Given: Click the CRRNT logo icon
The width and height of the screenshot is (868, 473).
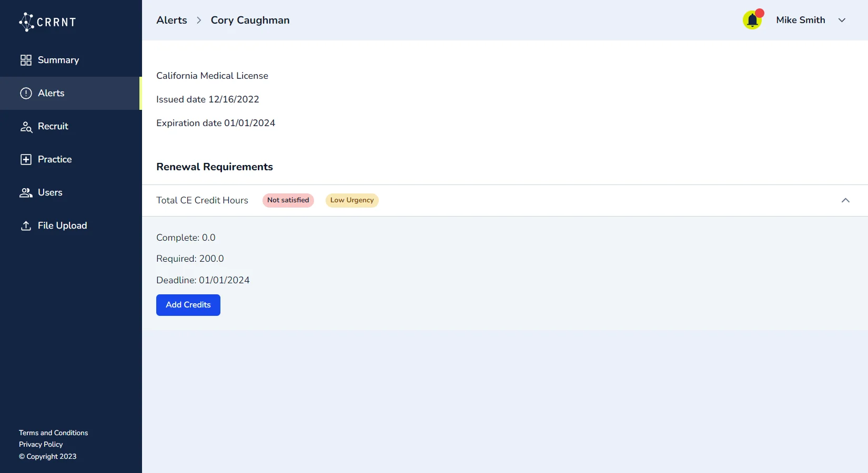Looking at the screenshot, I should (x=26, y=22).
